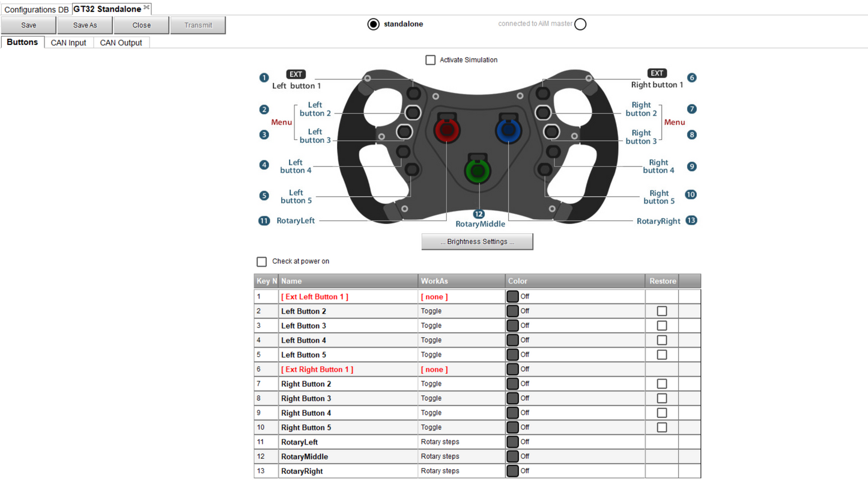Image resolution: width=868 pixels, height=498 pixels.
Task: Open the Brightness Settings dialog
Action: coord(477,241)
